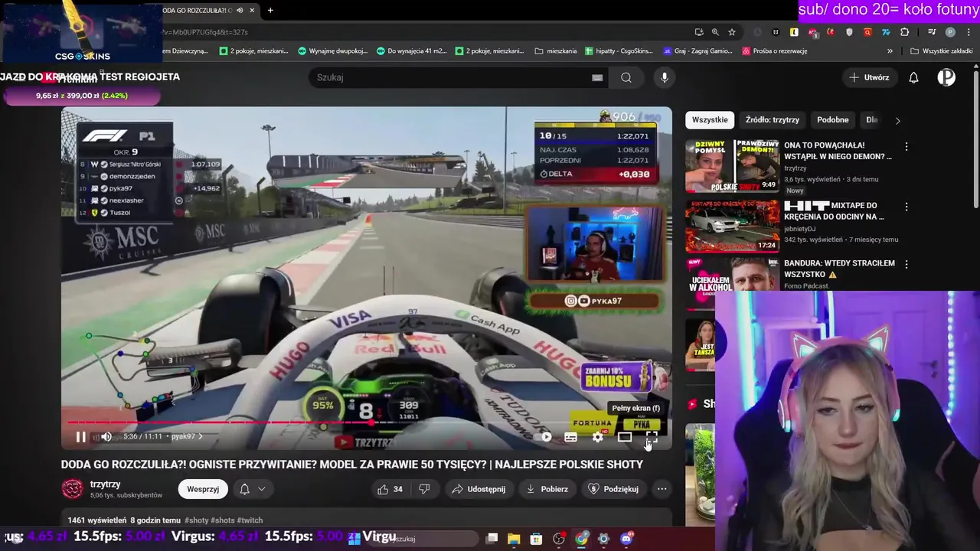Seek on the red video progress bar
Viewport: 980px width, 551px height.
[366, 422]
